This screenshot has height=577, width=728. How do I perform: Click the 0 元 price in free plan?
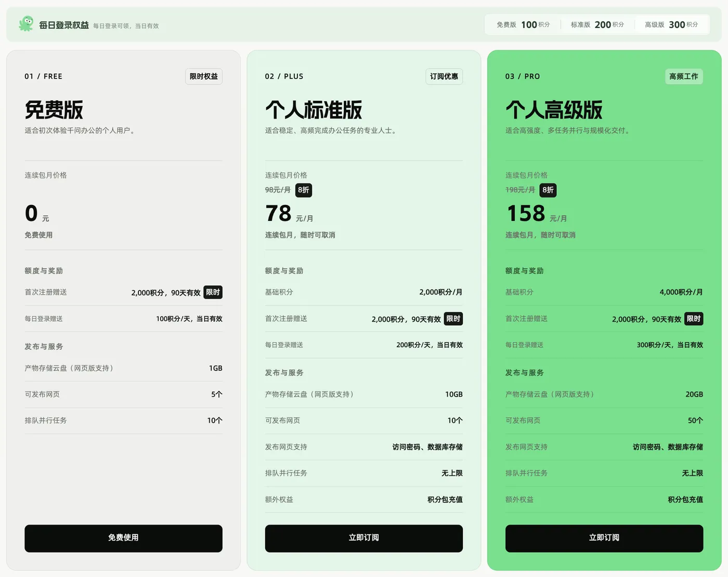coord(37,214)
